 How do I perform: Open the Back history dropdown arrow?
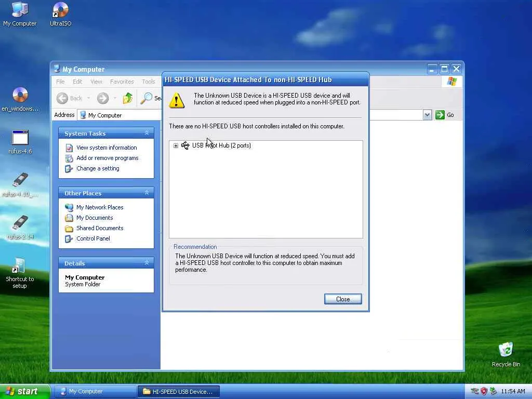click(x=88, y=98)
